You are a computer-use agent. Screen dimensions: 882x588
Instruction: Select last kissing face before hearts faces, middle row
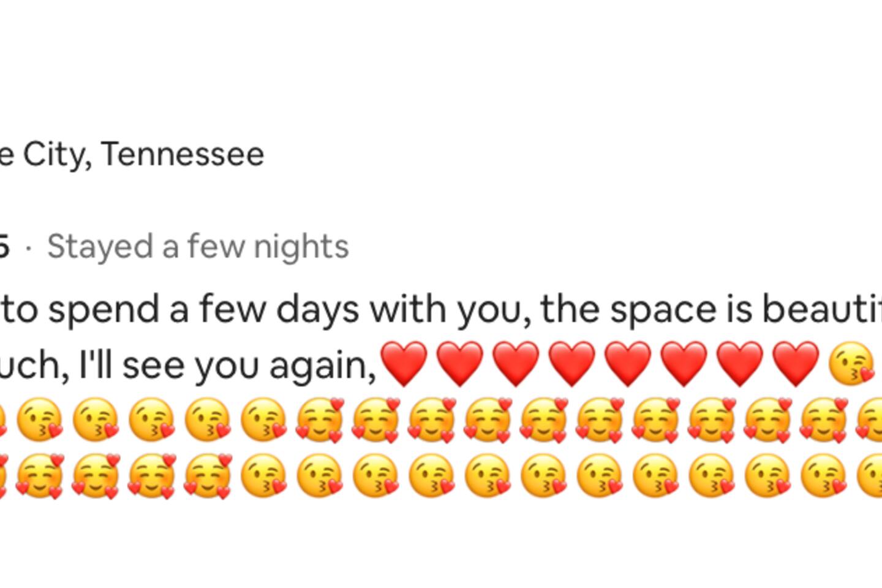pyautogui.click(x=263, y=421)
